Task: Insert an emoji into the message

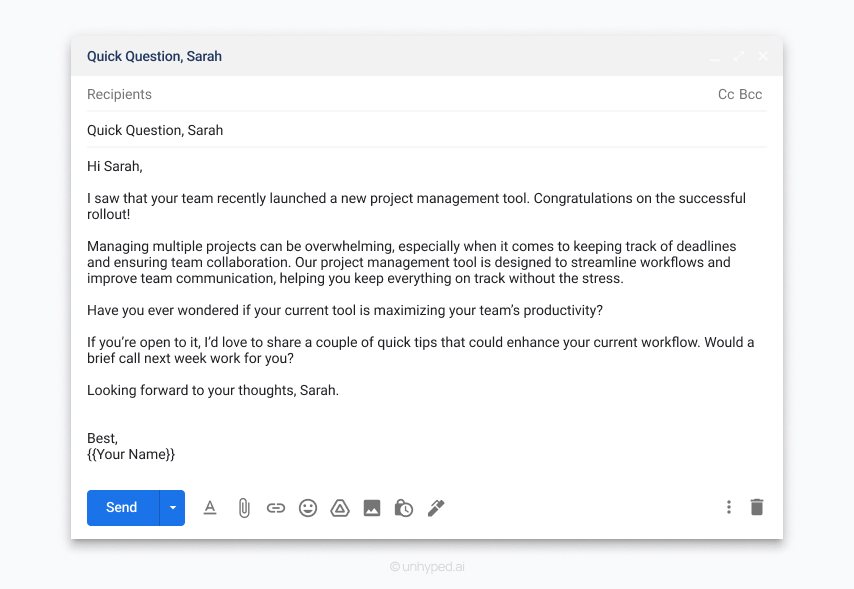Action: click(308, 508)
